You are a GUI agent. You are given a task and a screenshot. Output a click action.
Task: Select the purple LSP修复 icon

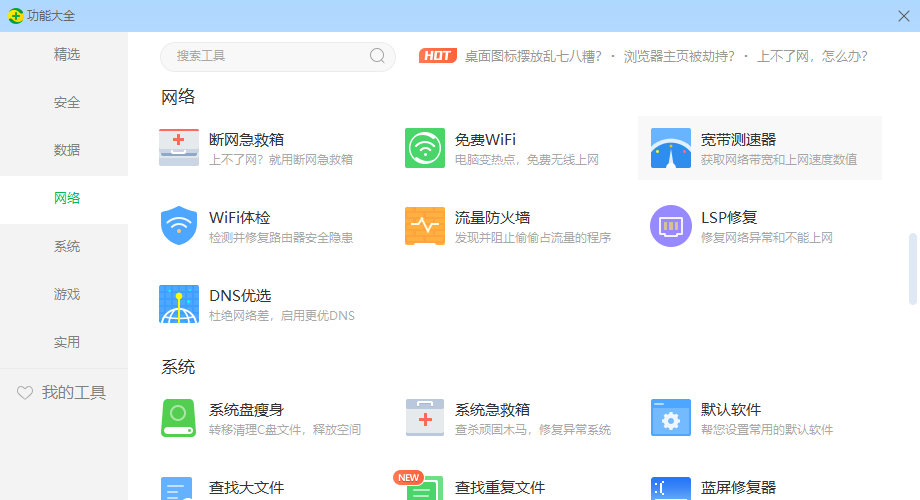tap(671, 226)
